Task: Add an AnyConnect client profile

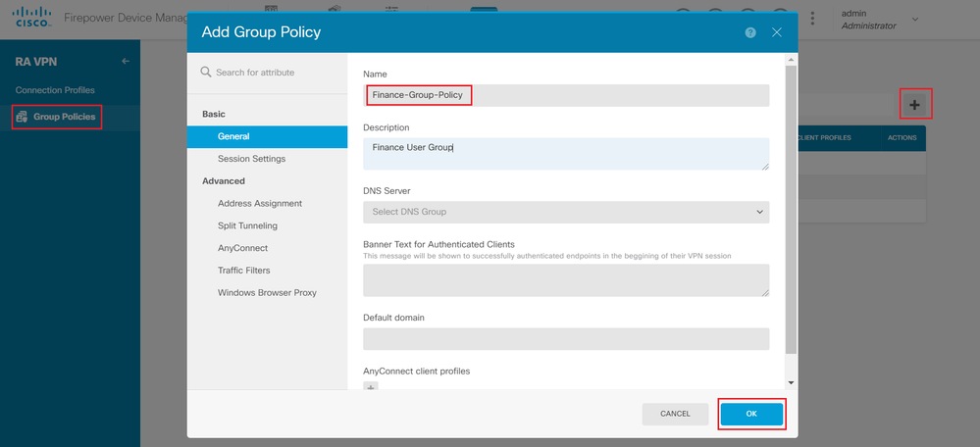Action: [x=371, y=388]
